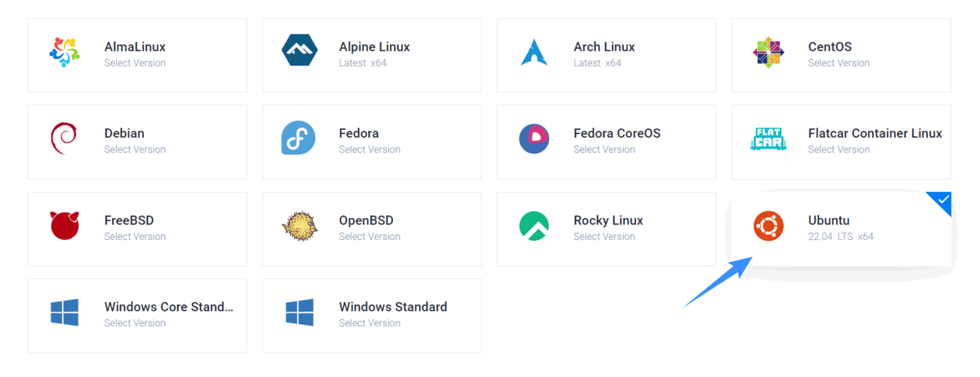980x377 pixels.
Task: Pick the Flatcar Container Linux title
Action: coord(875,134)
